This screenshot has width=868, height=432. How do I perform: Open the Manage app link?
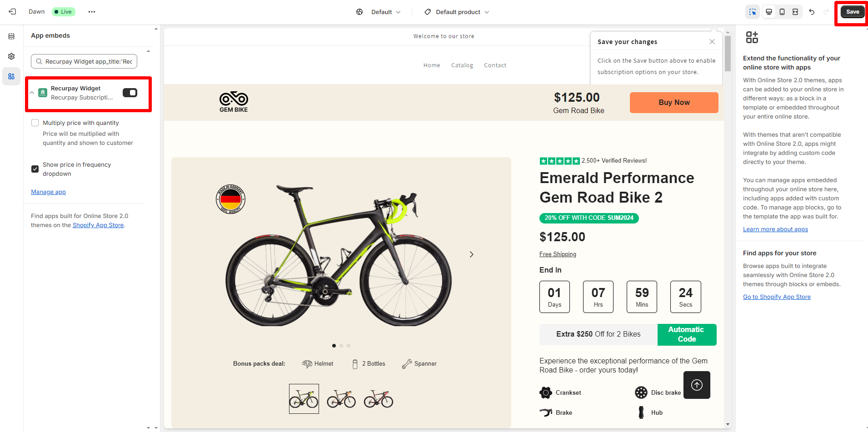[x=48, y=192]
